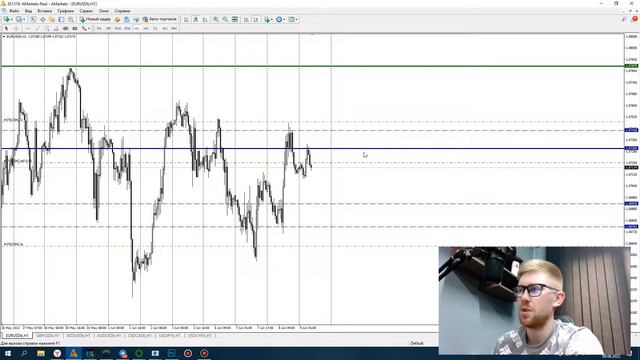Select the horizontal line drawing tool
Viewport: 640px width, 360px height.
[x=28, y=29]
